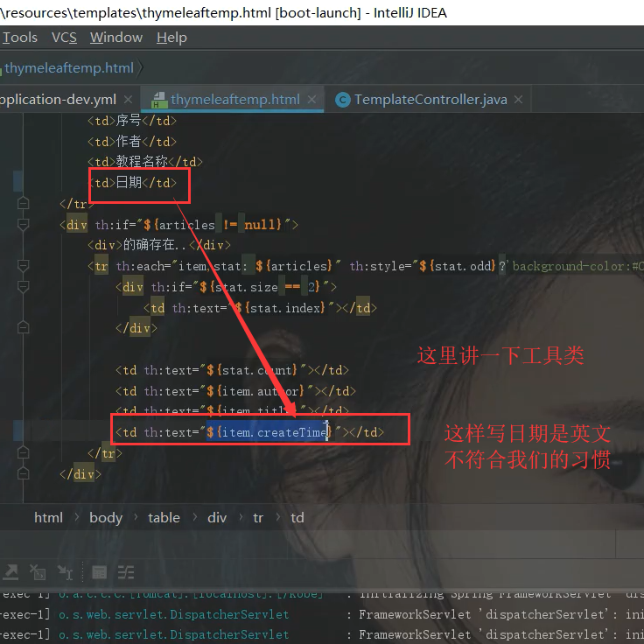This screenshot has height=644, width=644.
Task: Click the 的确存在.. div line
Action: 159,245
